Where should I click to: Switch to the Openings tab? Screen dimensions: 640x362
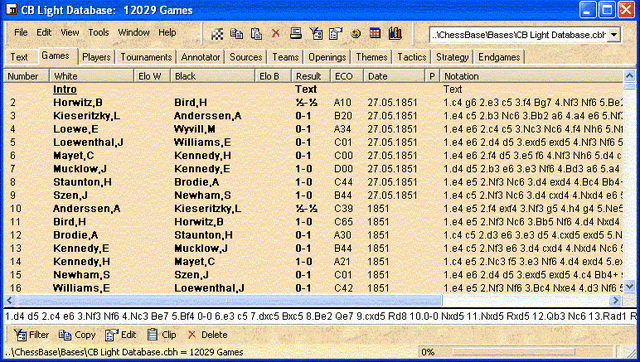[327, 57]
